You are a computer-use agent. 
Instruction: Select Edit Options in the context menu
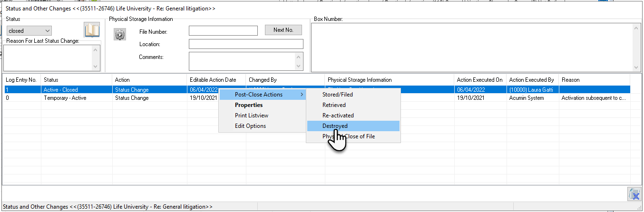[262, 126]
